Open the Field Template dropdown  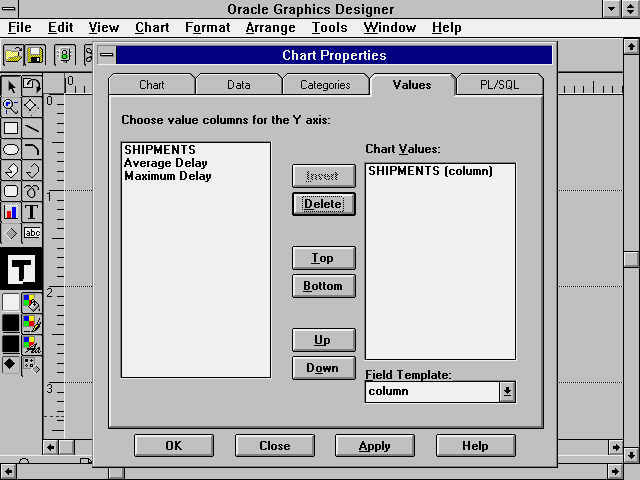coord(507,392)
